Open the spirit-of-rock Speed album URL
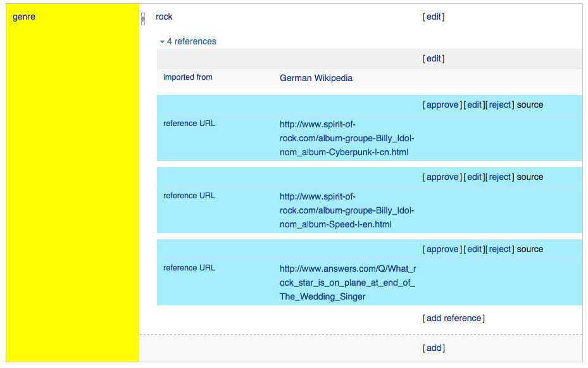 [346, 211]
